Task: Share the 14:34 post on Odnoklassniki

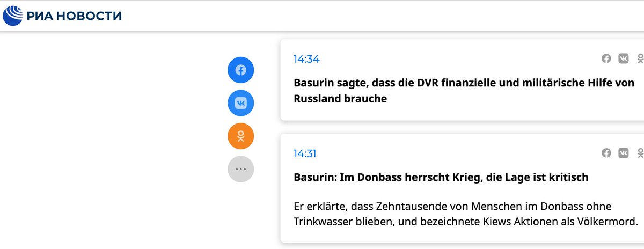Action: (640, 58)
